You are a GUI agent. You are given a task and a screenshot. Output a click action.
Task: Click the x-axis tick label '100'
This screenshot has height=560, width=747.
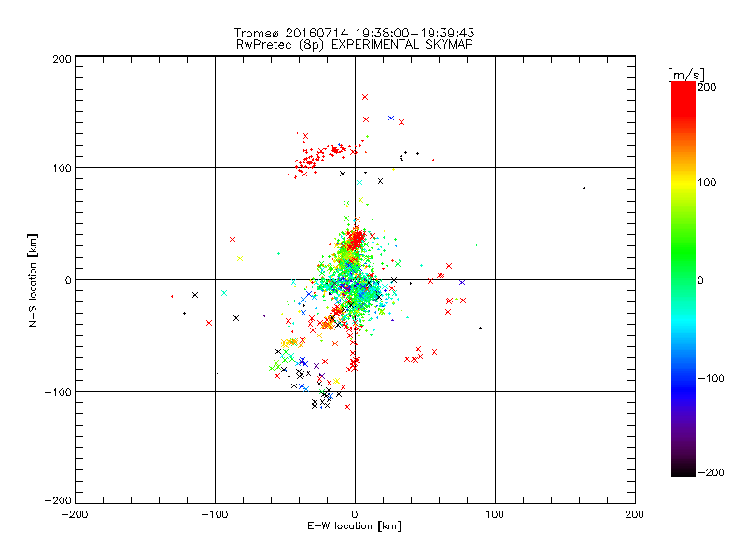click(495, 514)
